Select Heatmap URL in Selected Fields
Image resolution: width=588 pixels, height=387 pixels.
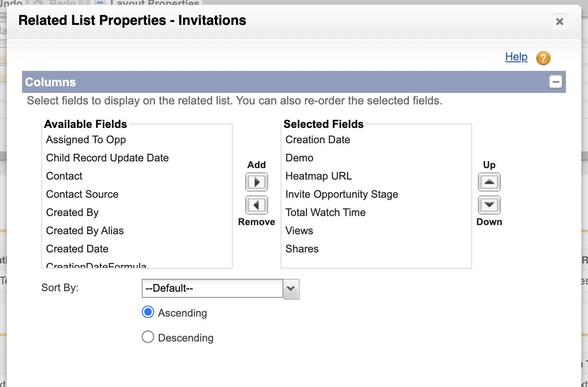(x=318, y=176)
